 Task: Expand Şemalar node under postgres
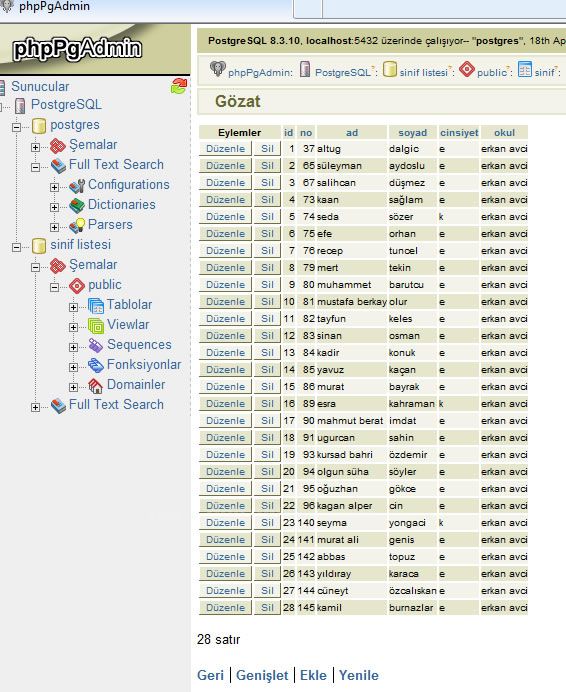[x=35, y=147]
